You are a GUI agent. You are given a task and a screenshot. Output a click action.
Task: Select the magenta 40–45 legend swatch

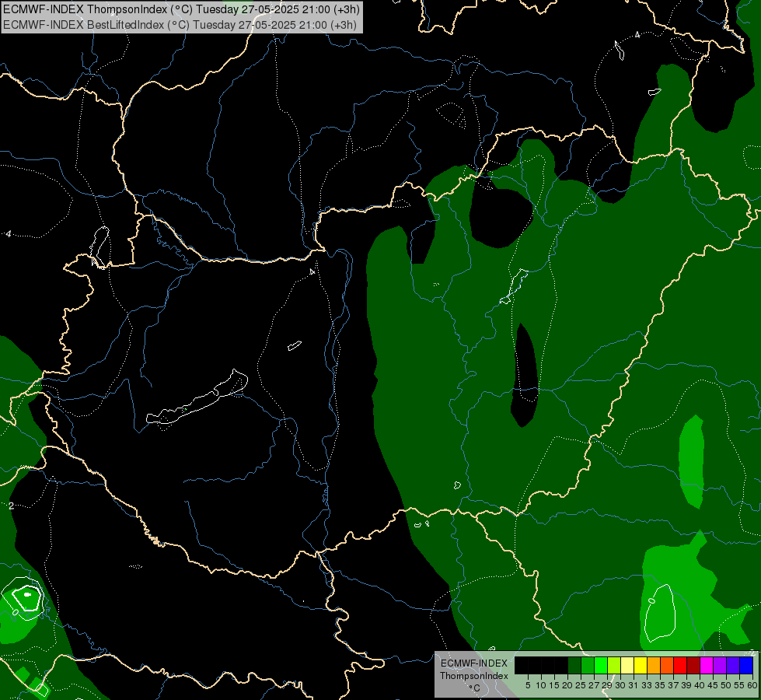tap(707, 665)
